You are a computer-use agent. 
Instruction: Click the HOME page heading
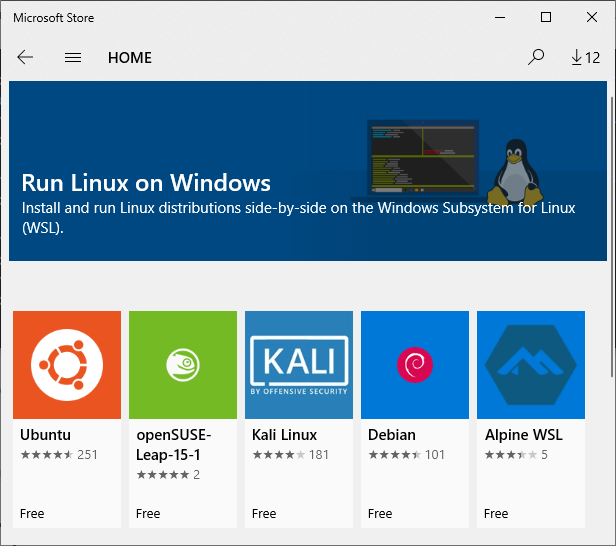coord(130,58)
